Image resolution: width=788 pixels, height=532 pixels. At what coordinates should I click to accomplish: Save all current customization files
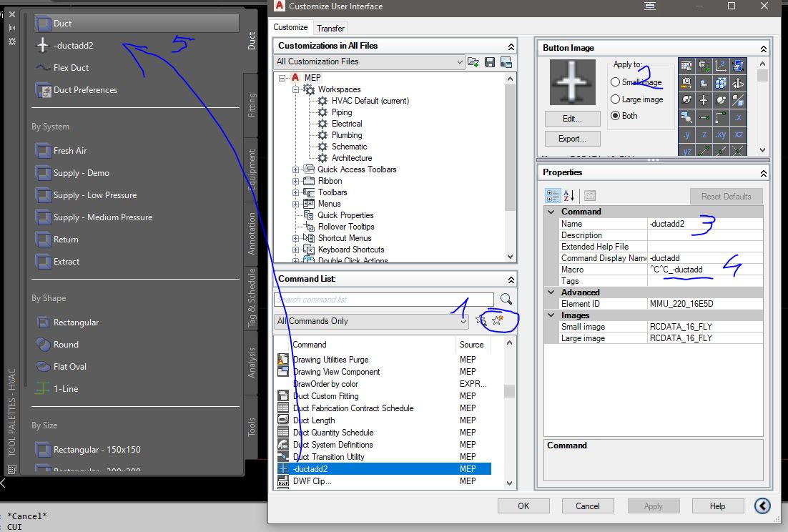(489, 62)
